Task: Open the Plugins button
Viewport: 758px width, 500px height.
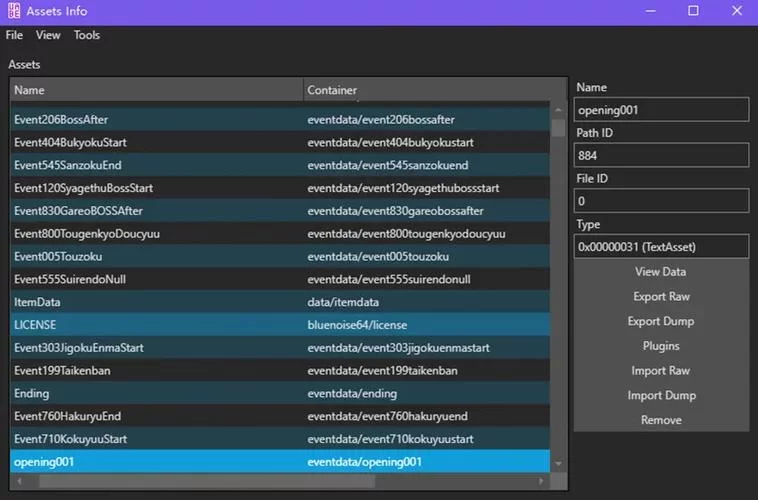Action: tap(661, 346)
